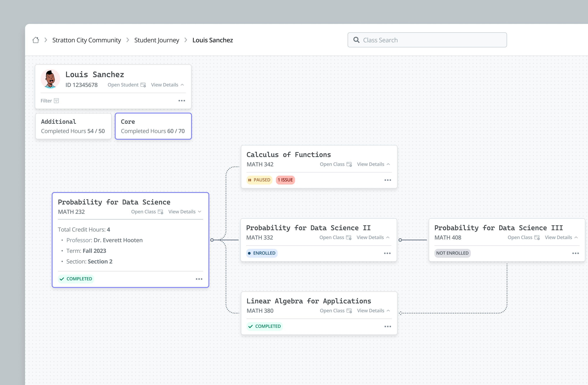Click Open Class icon on Probability for Data Science II
Viewport: 588px width, 385px height.
pos(349,237)
